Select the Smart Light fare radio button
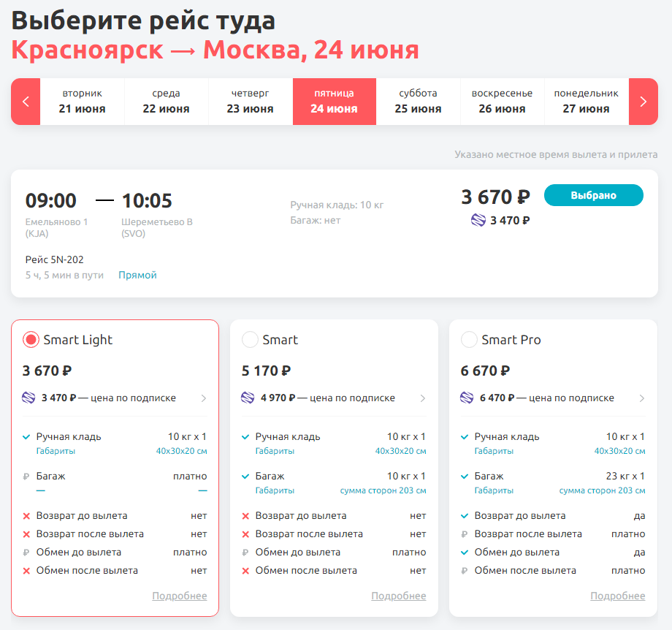This screenshot has width=672, height=630. click(x=31, y=340)
